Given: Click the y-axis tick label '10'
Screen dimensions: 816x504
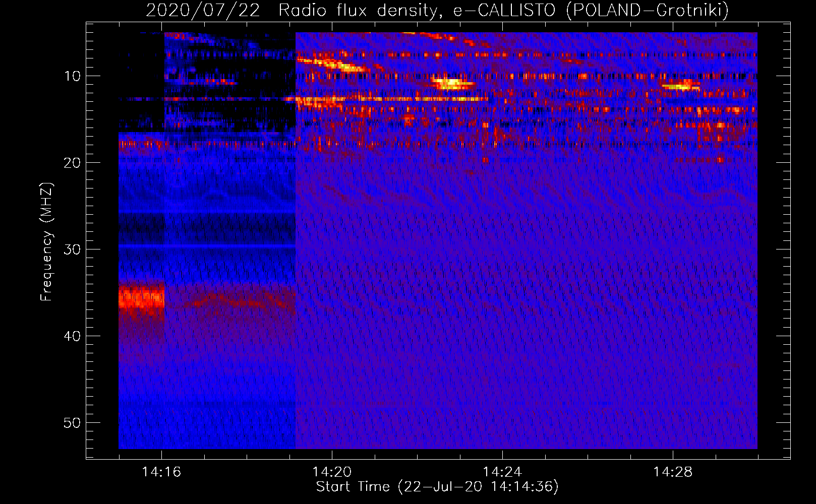Looking at the screenshot, I should [x=72, y=76].
